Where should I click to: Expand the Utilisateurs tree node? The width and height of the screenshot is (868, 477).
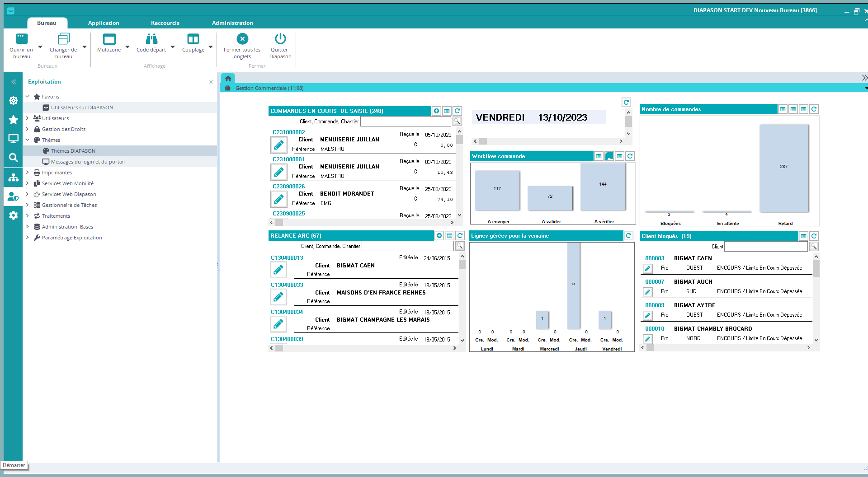[28, 118]
